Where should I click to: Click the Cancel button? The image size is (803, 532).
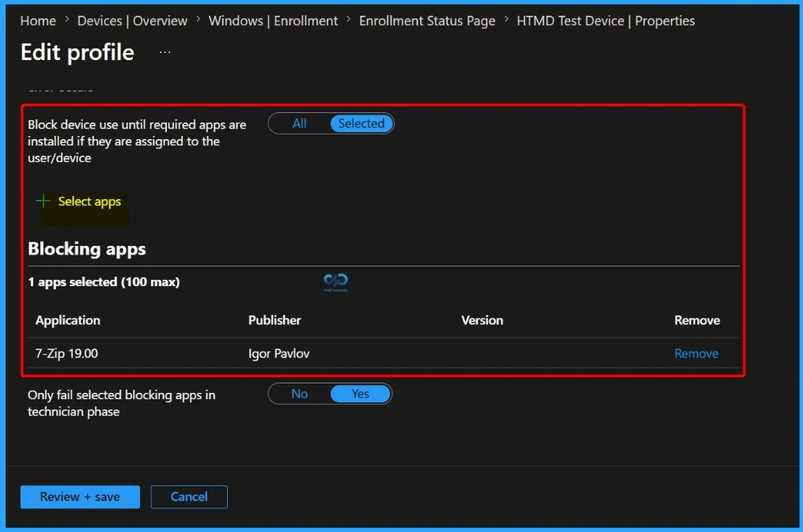tap(189, 496)
